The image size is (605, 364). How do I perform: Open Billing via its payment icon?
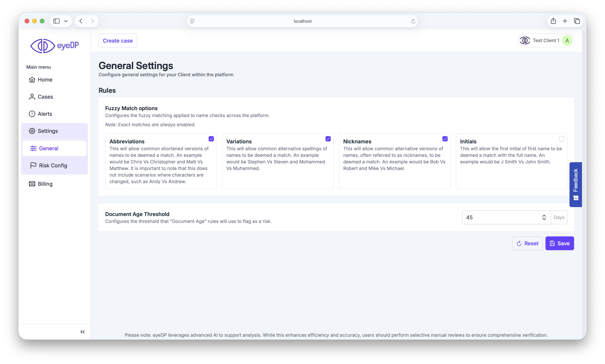pos(32,184)
